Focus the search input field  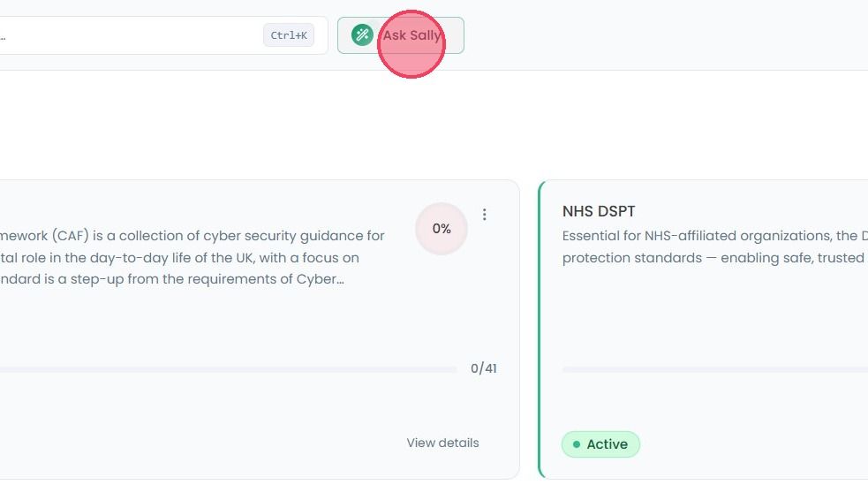point(161,35)
